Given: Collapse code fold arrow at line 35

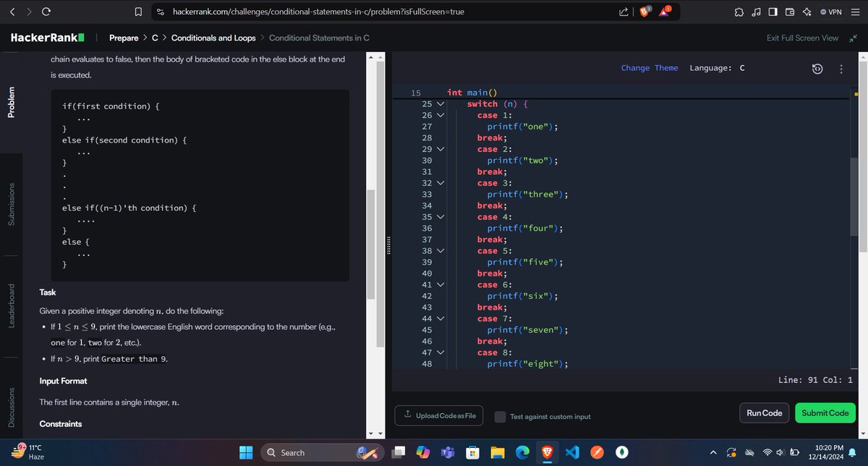Looking at the screenshot, I should pos(439,216).
